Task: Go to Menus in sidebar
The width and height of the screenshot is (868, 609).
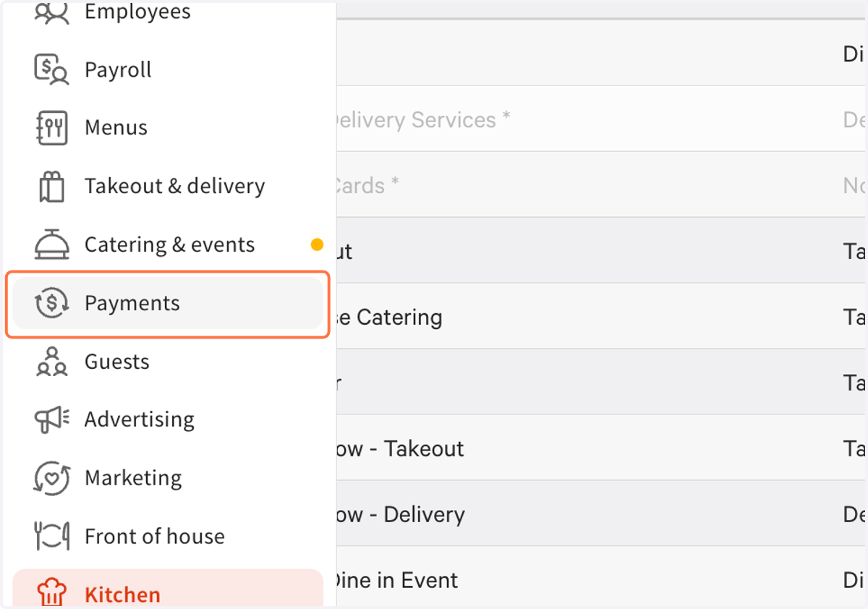Action: [168, 128]
